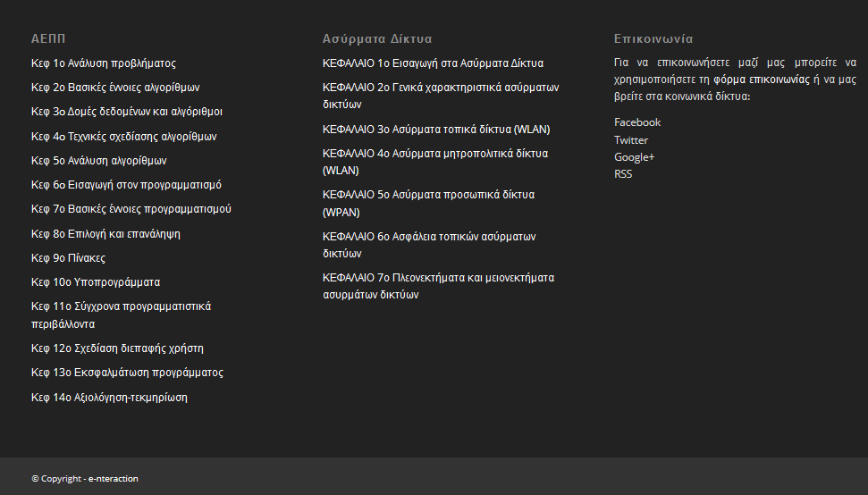Open Κεφ 1ο Ανάλυση προβλήματος link
Image resolution: width=868 pixels, height=495 pixels.
[x=104, y=63]
